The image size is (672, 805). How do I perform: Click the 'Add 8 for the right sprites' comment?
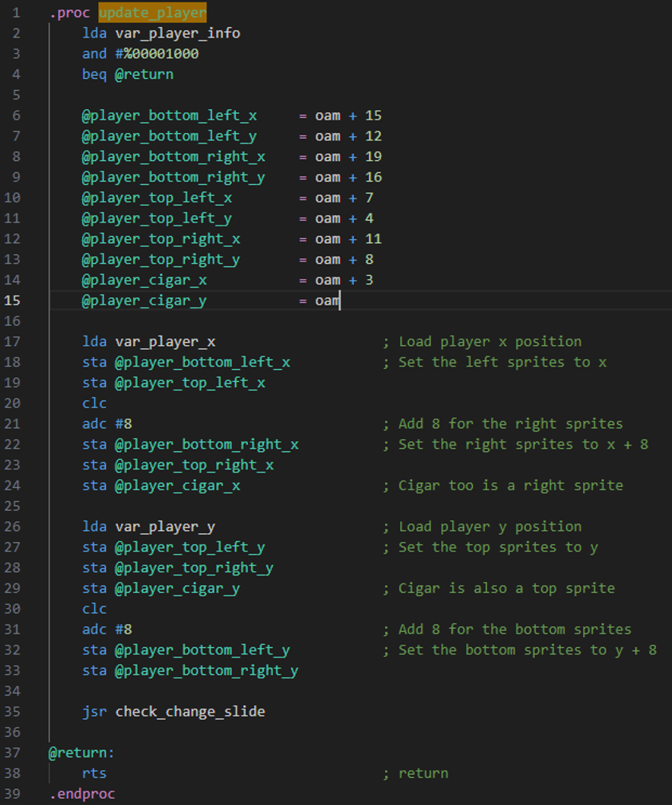[510, 424]
